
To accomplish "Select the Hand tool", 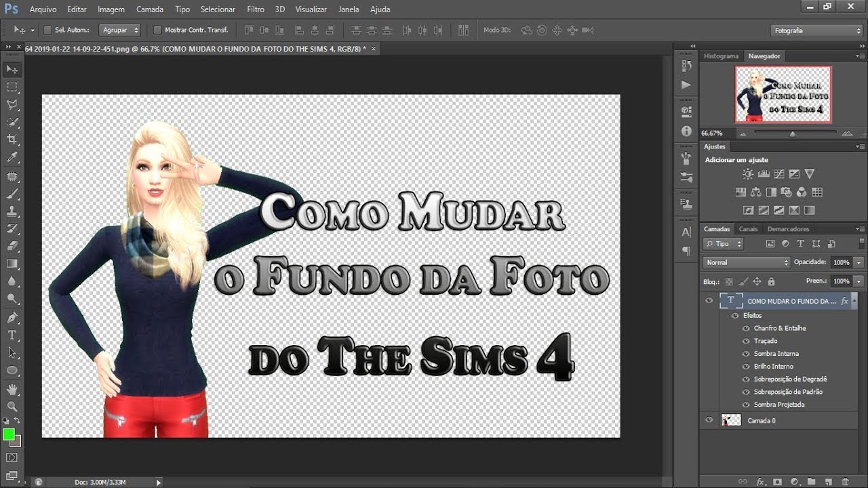I will tap(12, 389).
